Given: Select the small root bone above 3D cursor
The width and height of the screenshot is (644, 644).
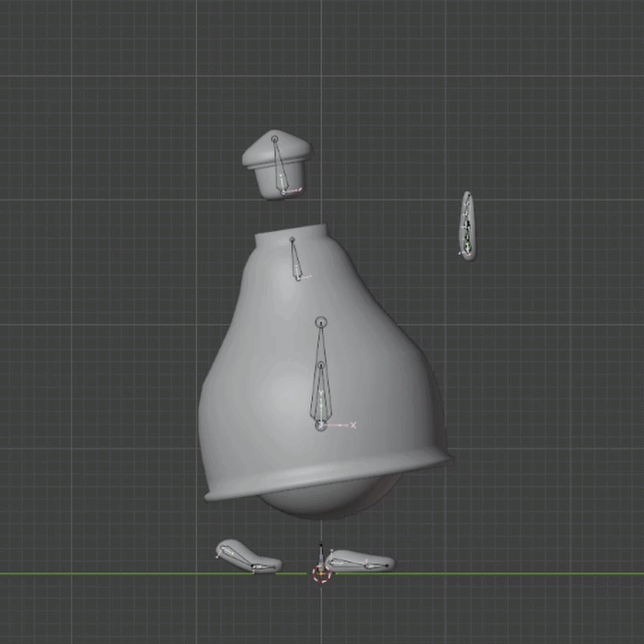Looking at the screenshot, I should (x=321, y=556).
